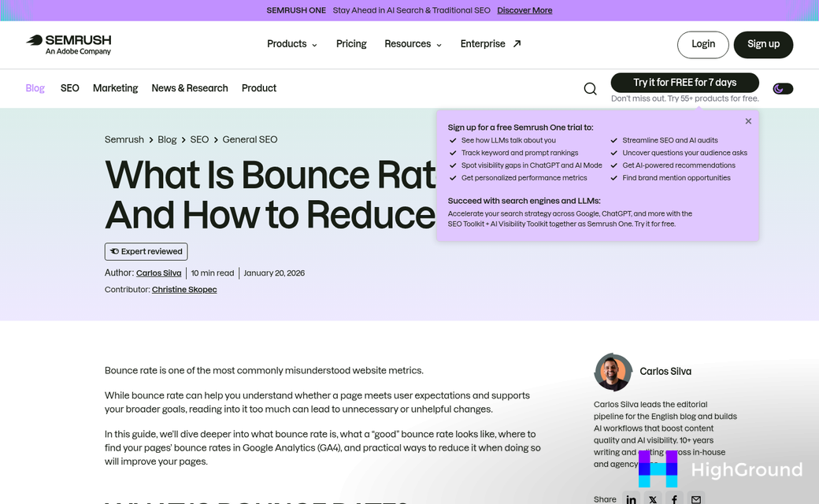Open the Product blog category
The width and height of the screenshot is (819, 504).
coord(259,88)
